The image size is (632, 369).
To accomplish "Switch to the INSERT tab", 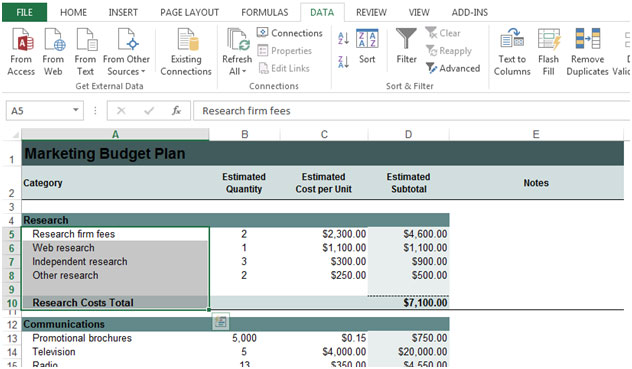I will [123, 13].
